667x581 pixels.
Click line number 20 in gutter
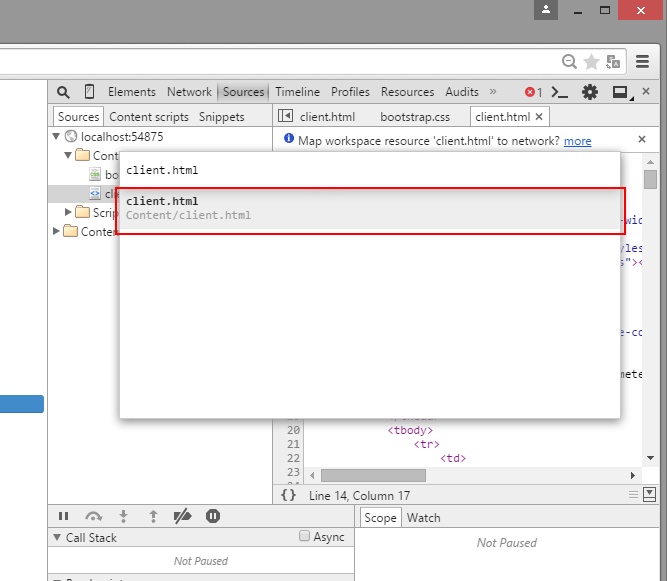click(293, 430)
